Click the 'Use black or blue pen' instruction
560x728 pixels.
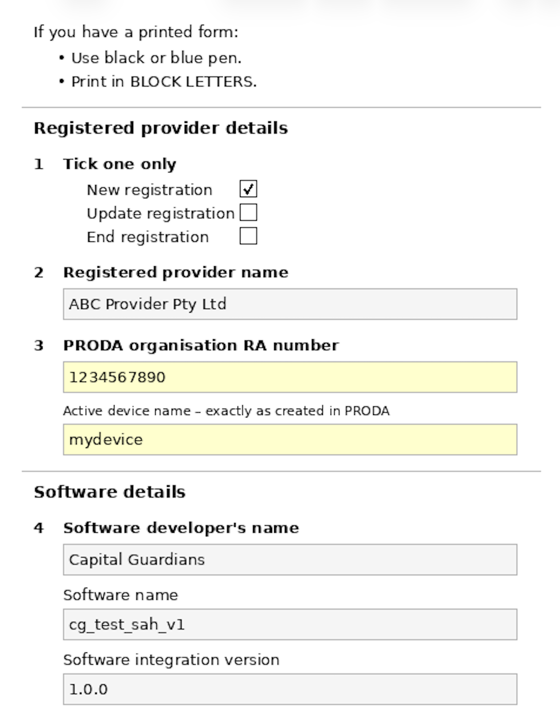click(x=156, y=58)
